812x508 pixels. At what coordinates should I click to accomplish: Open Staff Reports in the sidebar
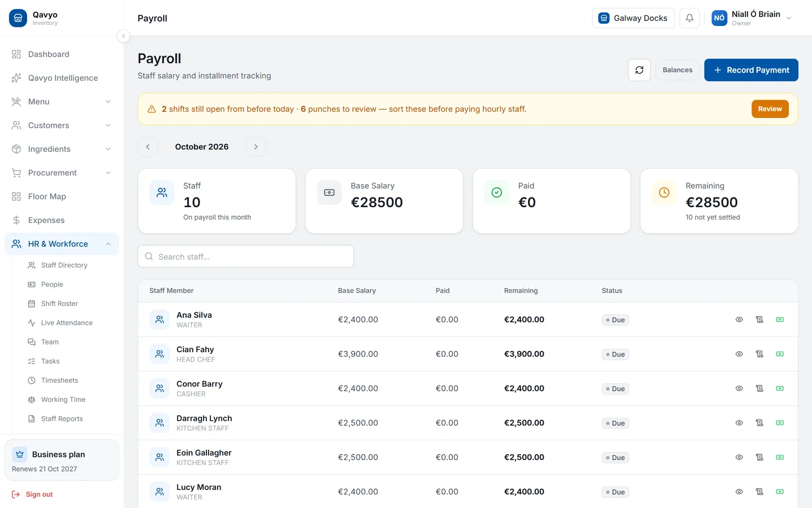coord(70,419)
